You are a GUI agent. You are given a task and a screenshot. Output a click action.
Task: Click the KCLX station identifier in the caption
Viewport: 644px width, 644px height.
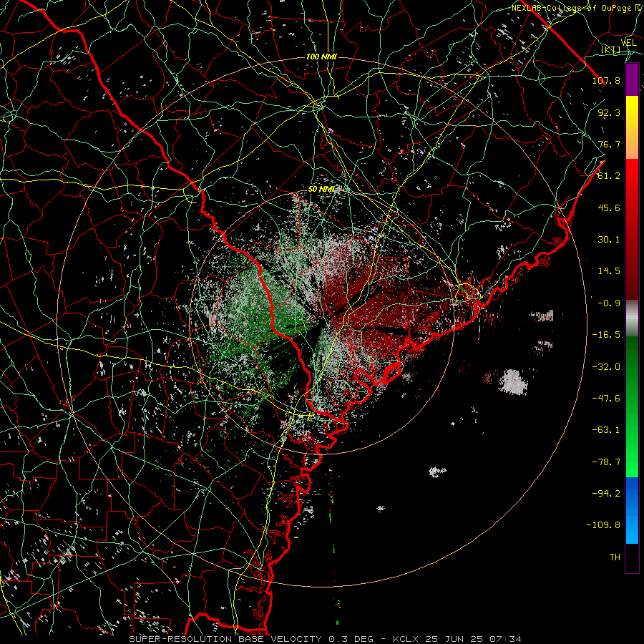coord(406,639)
